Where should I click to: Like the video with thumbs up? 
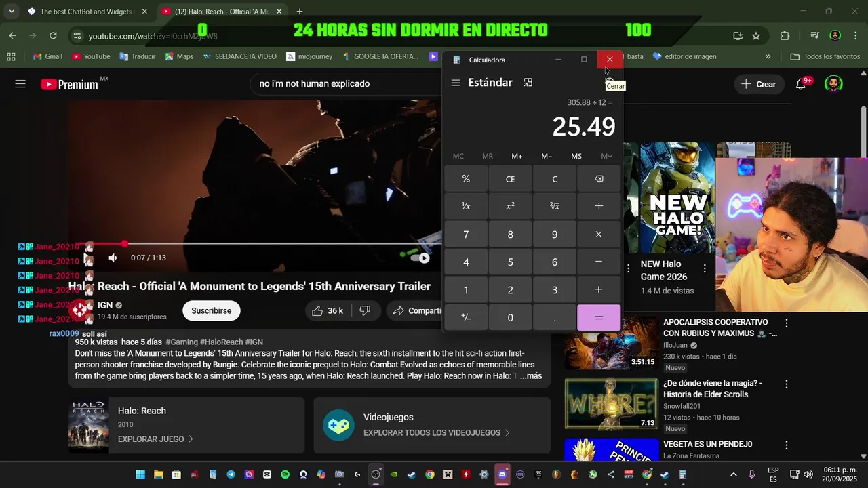(x=328, y=310)
